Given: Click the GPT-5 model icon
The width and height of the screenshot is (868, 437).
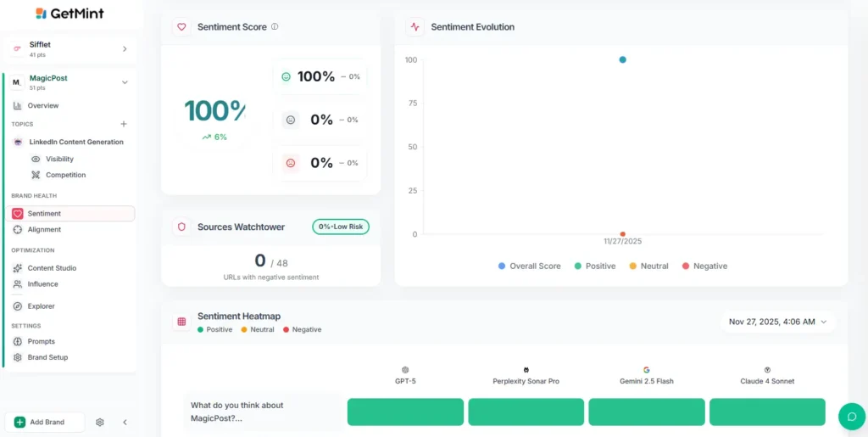Looking at the screenshot, I should pyautogui.click(x=405, y=370).
